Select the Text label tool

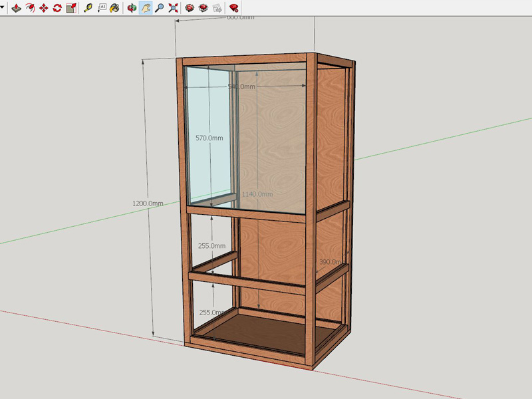click(x=102, y=8)
